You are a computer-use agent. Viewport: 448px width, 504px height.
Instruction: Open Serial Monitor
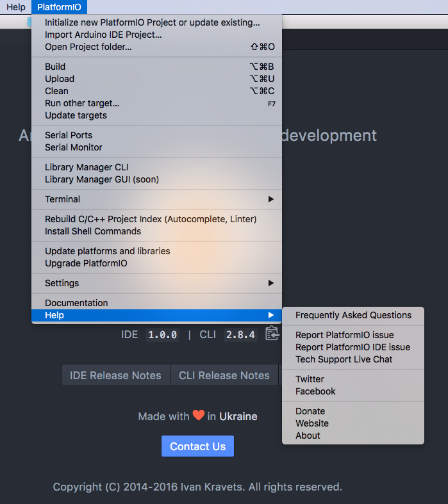coord(156,147)
